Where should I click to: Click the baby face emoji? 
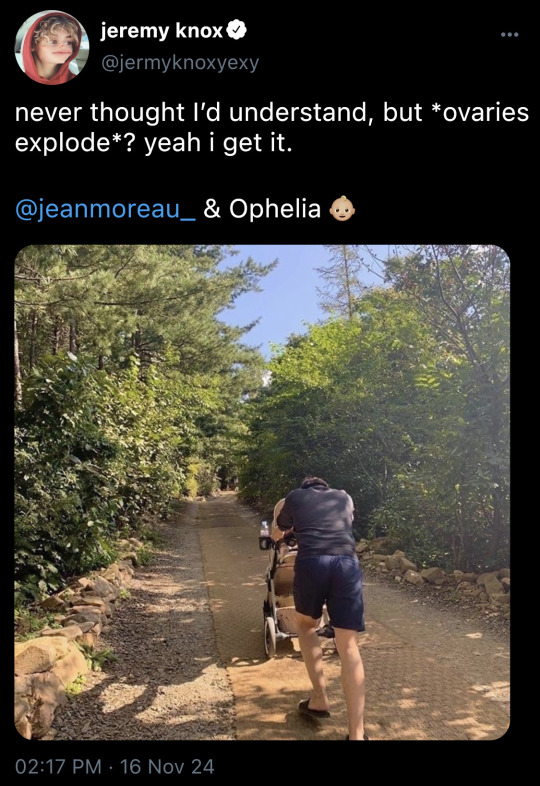(x=342, y=209)
